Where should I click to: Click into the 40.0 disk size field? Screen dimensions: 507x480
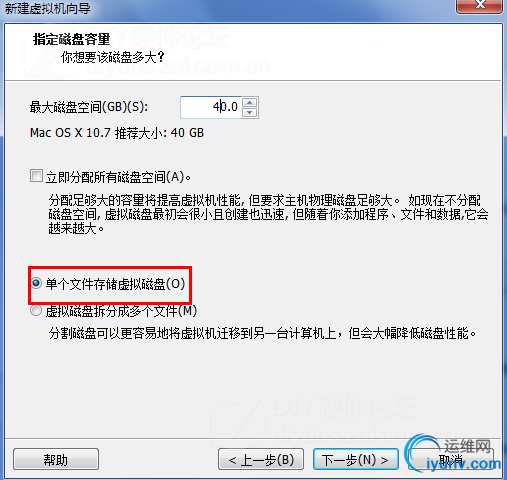coord(211,107)
